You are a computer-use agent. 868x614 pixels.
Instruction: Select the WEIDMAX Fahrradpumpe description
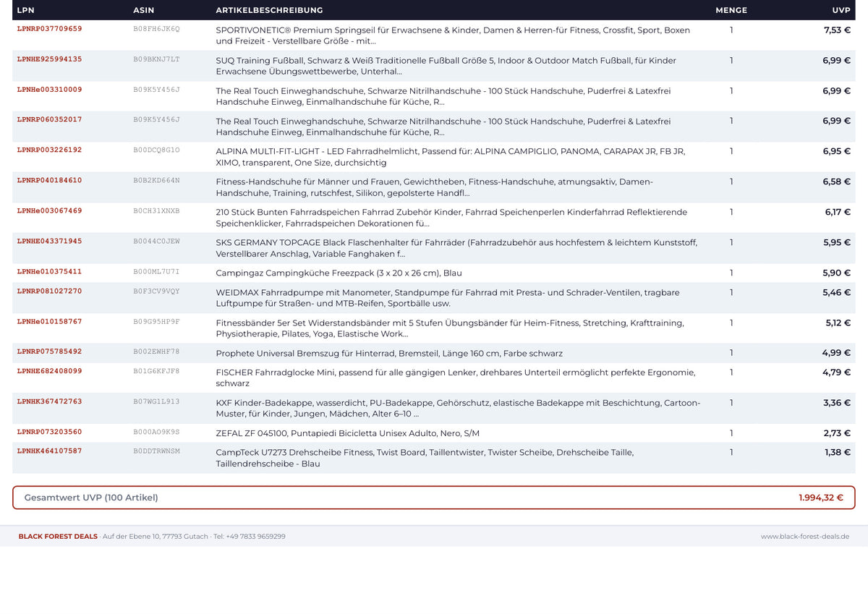(x=448, y=298)
